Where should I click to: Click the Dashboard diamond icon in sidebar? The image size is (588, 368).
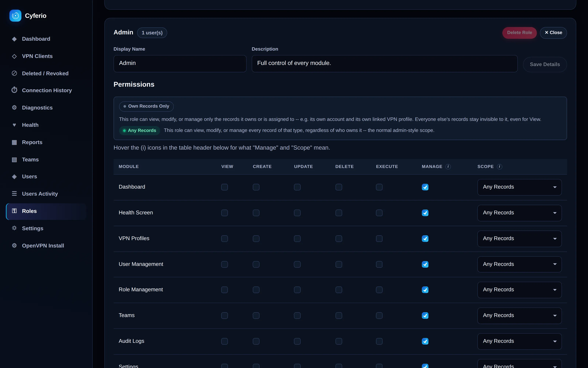[x=14, y=39]
